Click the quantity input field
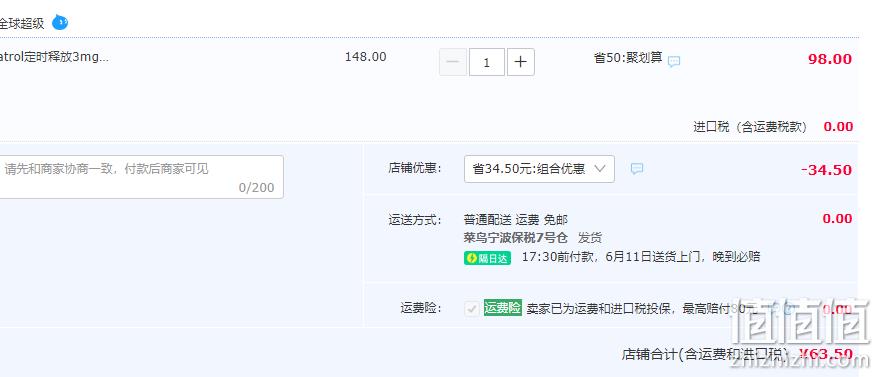The height and width of the screenshot is (377, 879). tap(487, 62)
